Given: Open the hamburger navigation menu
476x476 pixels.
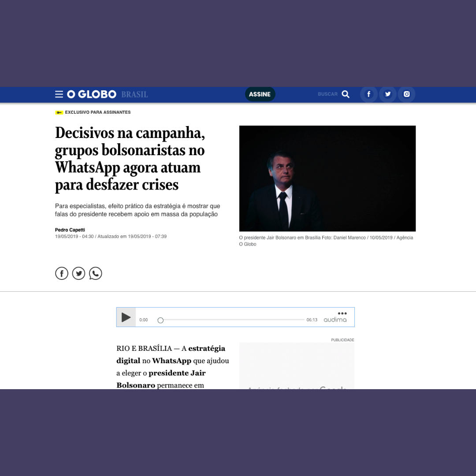Looking at the screenshot, I should click(x=59, y=94).
